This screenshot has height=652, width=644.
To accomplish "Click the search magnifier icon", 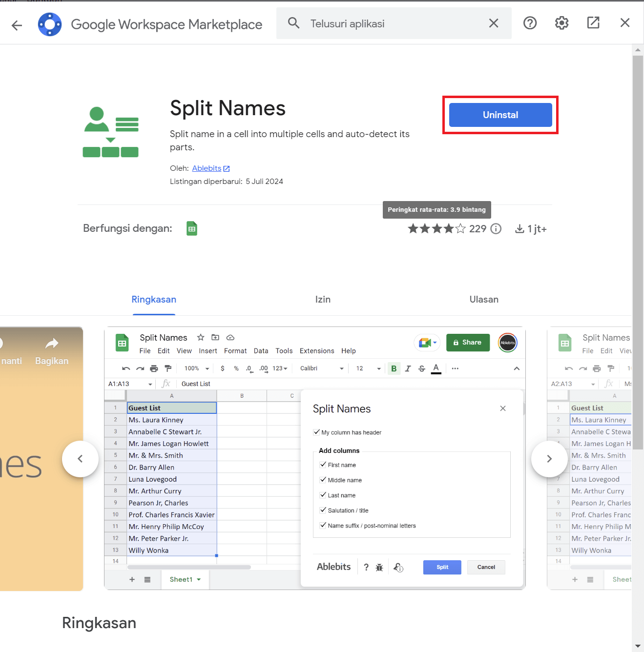I will tap(293, 23).
